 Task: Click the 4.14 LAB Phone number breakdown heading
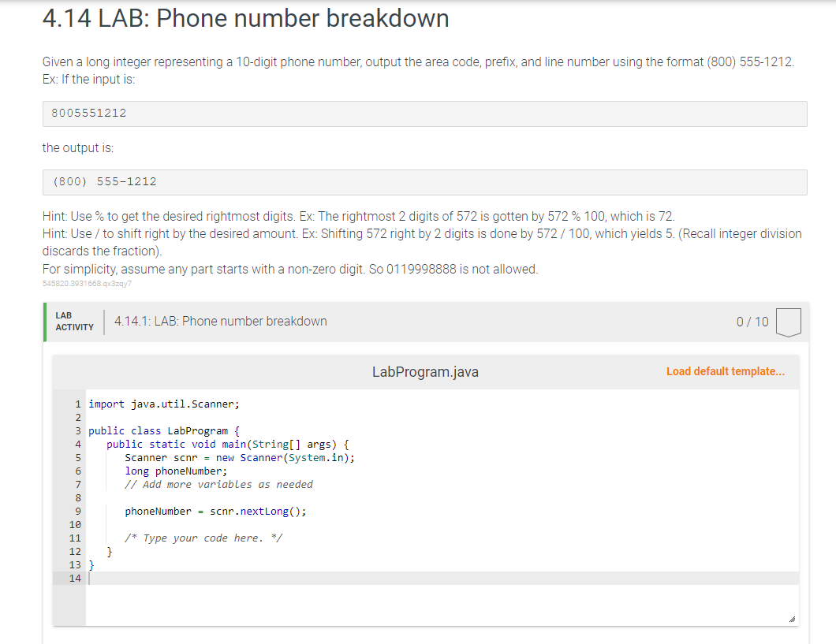(244, 18)
